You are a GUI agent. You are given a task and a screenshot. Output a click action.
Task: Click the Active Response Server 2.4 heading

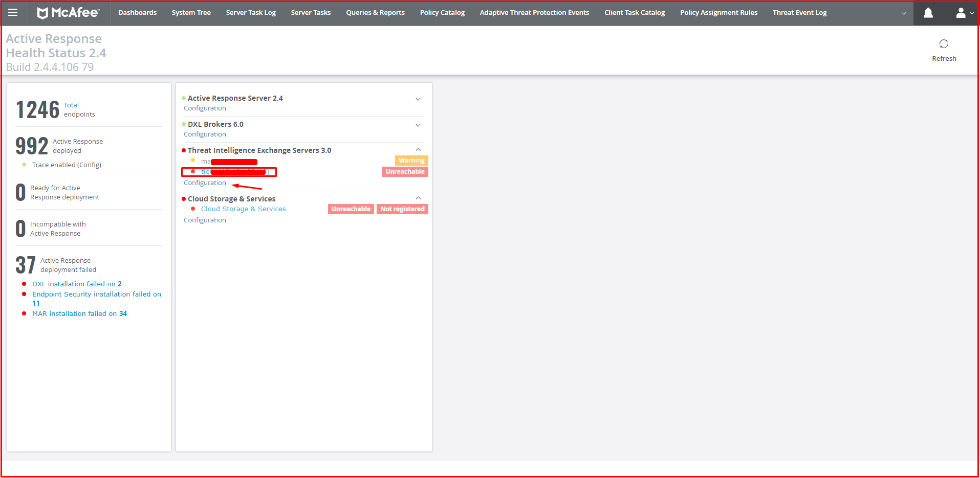235,98
